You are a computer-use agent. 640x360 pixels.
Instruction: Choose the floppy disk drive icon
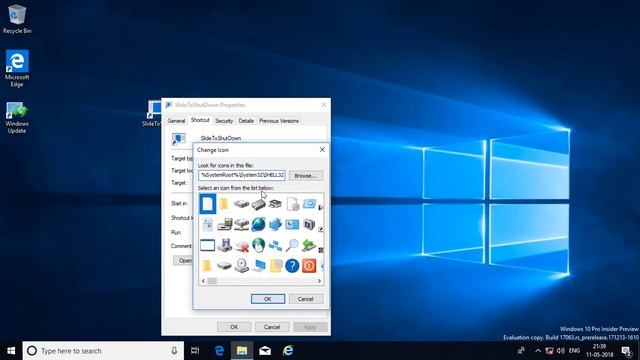pyautogui.click(x=224, y=245)
